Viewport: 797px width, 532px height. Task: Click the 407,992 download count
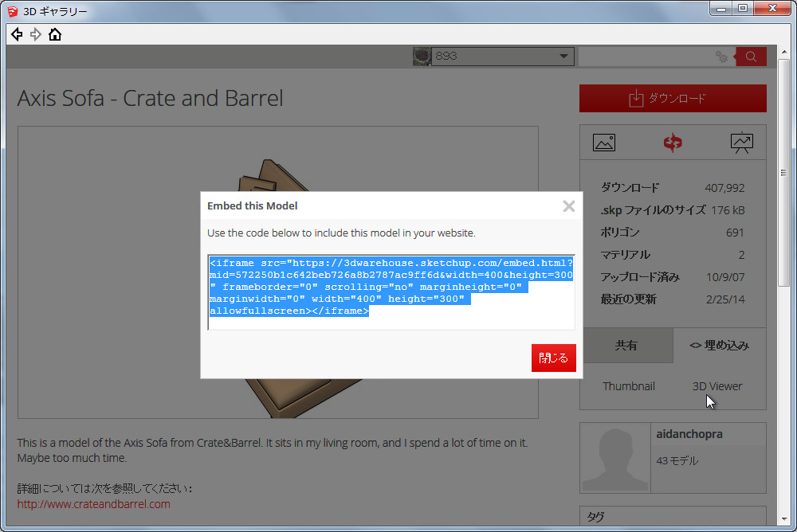tap(724, 188)
